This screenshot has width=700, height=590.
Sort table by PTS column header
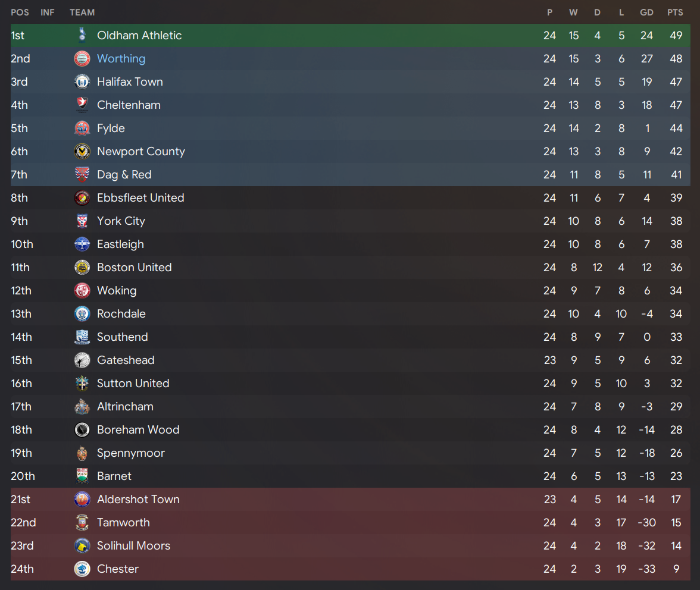(x=675, y=12)
